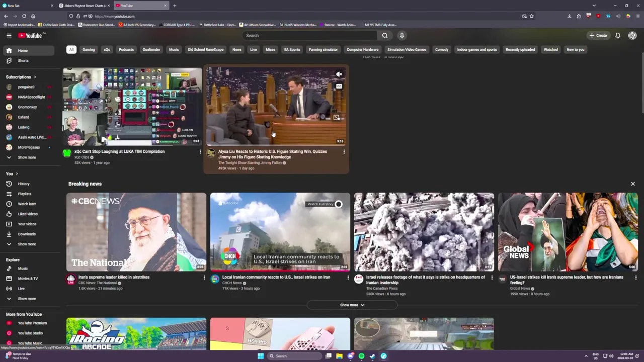
Task: Show hidden system tray icons
Action: click(586, 356)
